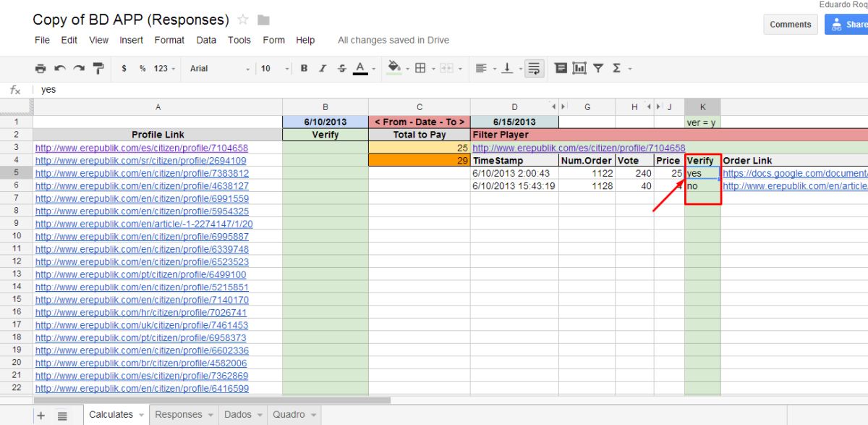Screen dimensions: 868x425
Task: Open the font size 10 dropdown
Action: (274, 68)
